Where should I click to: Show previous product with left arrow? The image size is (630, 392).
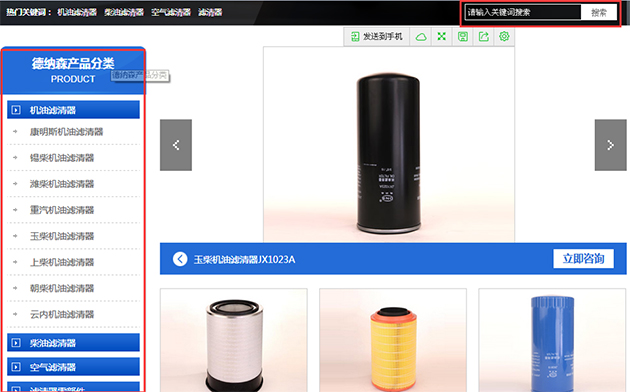176,145
